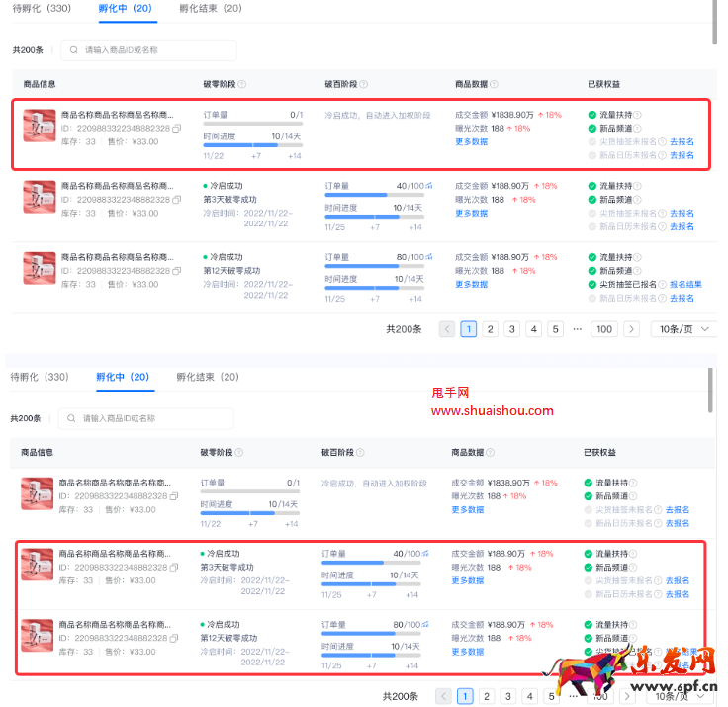
Task: Click trend icon beside 40/100 in upper panel
Action: click(x=429, y=186)
